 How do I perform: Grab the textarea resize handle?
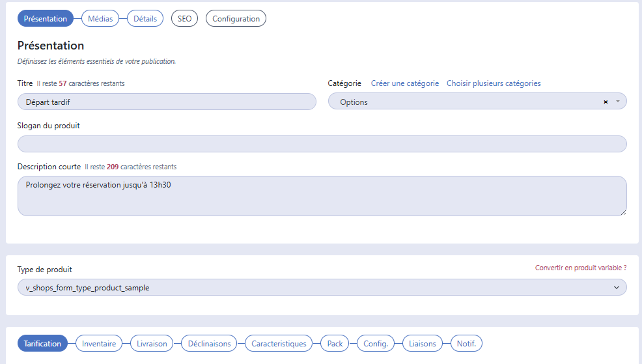[x=623, y=212]
